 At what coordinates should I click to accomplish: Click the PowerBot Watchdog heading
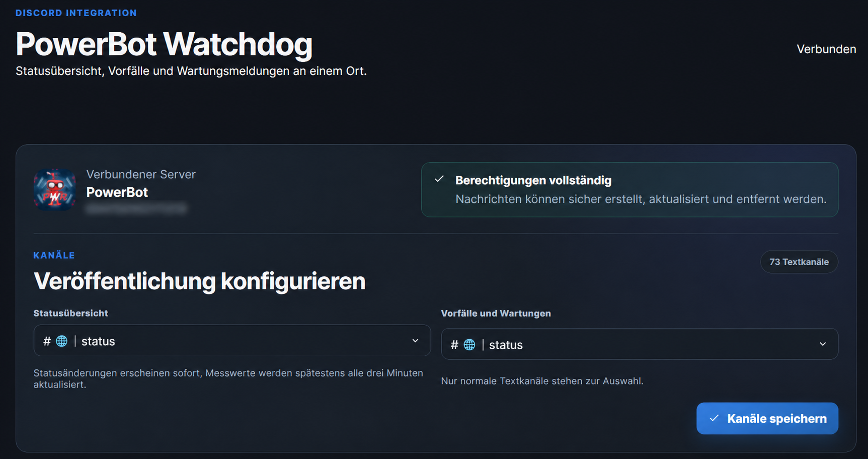164,44
